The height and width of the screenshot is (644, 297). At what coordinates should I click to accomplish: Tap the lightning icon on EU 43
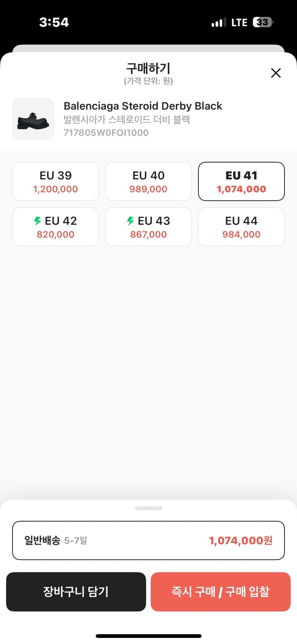point(130,221)
